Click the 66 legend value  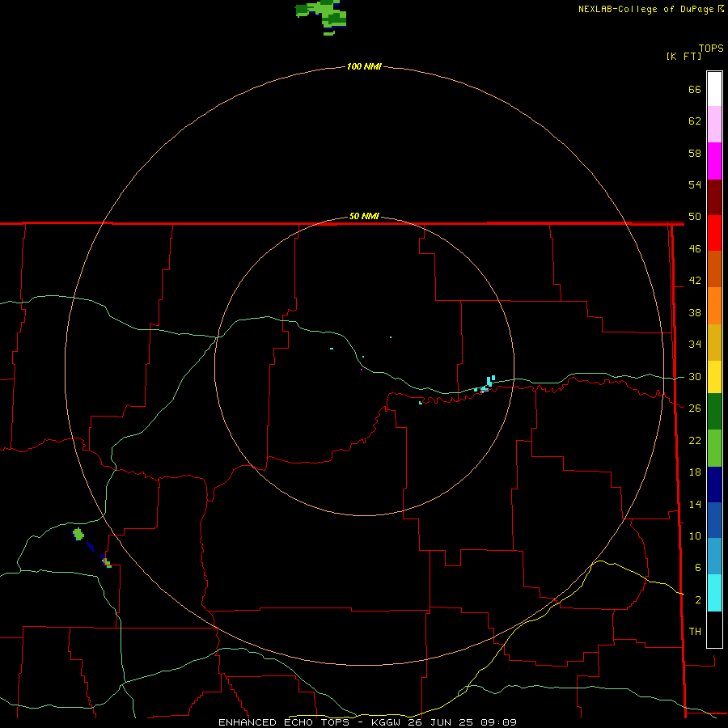(x=695, y=89)
